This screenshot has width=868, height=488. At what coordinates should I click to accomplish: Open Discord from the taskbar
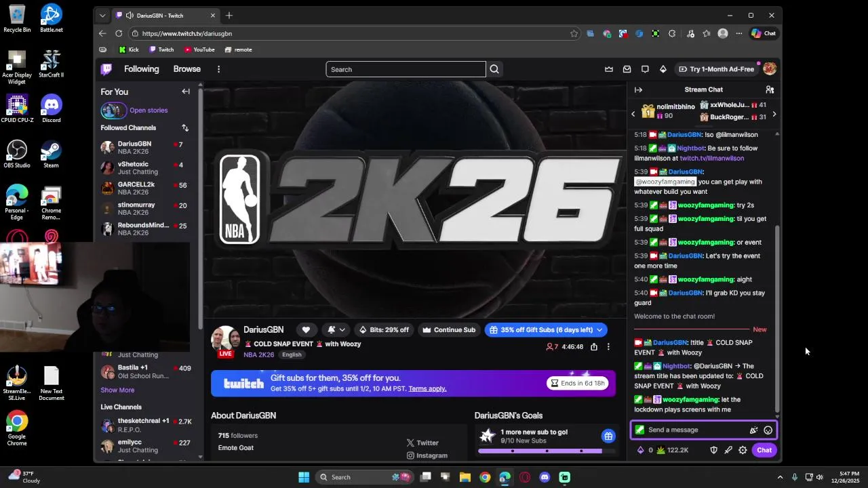(545, 477)
